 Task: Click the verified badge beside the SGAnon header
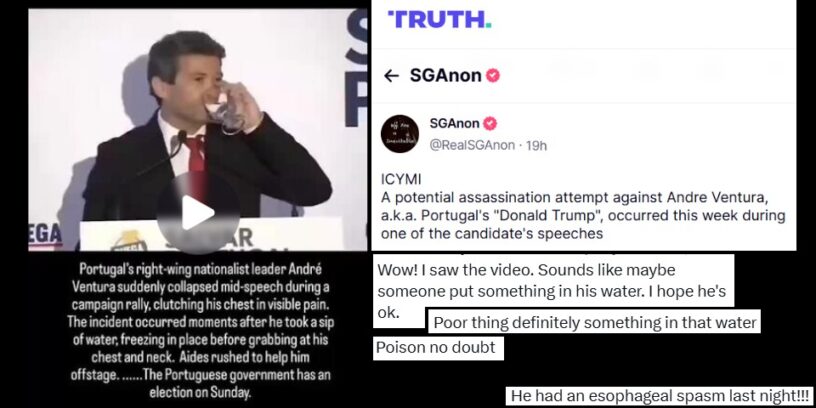pos(493,76)
